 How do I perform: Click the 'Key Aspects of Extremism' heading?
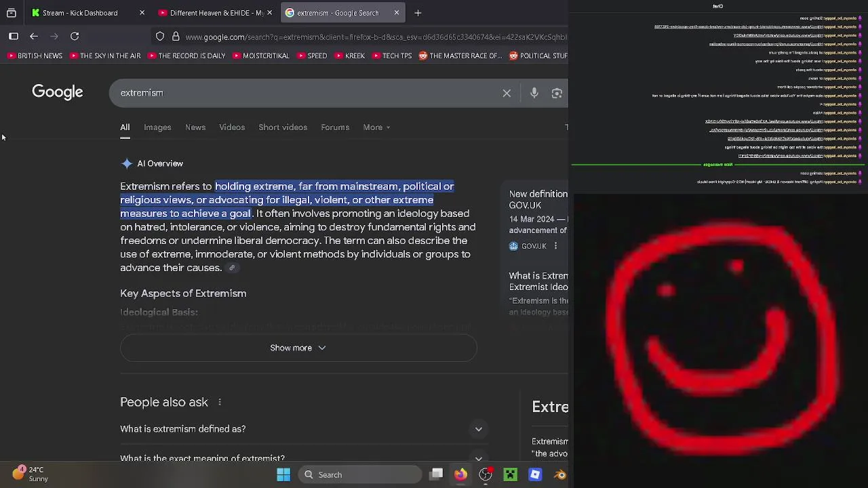pos(183,293)
